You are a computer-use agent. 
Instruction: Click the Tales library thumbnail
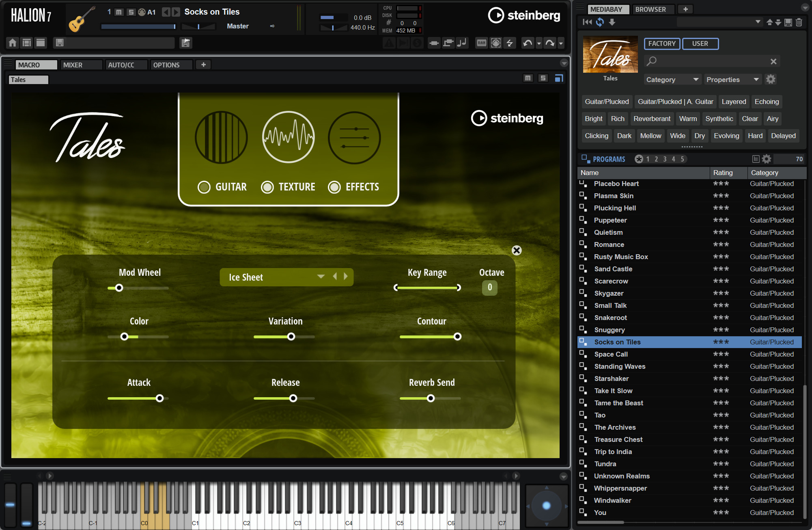[610, 54]
